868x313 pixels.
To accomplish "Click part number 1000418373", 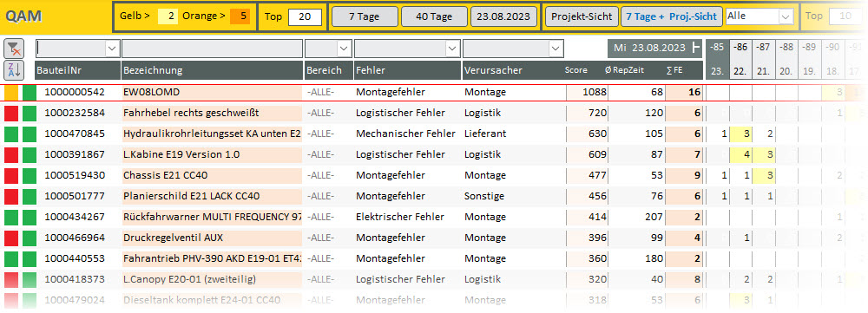I will tap(75, 280).
